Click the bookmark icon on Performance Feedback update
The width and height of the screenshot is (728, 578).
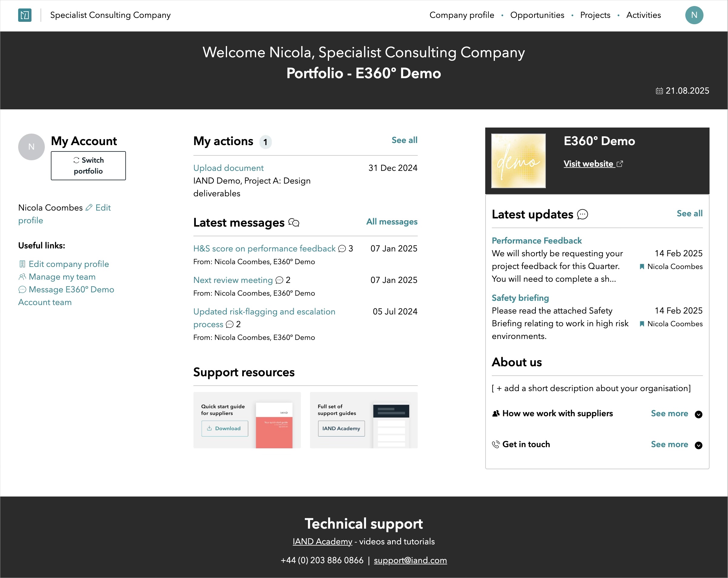tap(642, 267)
